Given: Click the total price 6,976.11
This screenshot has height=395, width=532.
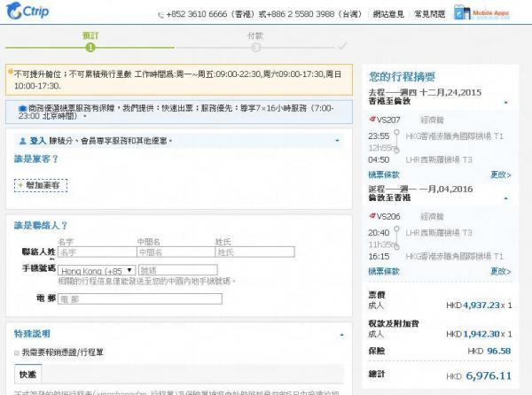Looking at the screenshot, I should pyautogui.click(x=489, y=376).
